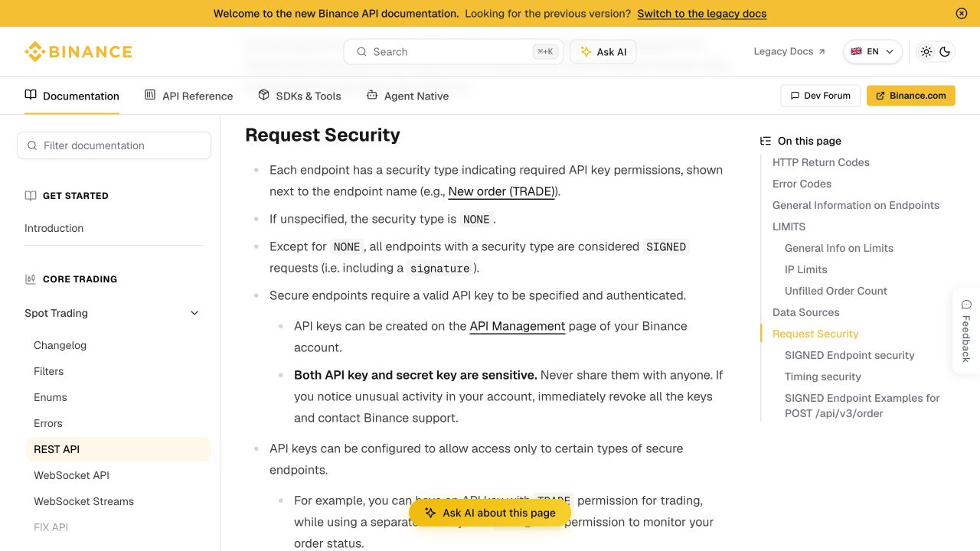This screenshot has height=551, width=980.
Task: Click Switch to the legacy docs link
Action: pos(701,14)
